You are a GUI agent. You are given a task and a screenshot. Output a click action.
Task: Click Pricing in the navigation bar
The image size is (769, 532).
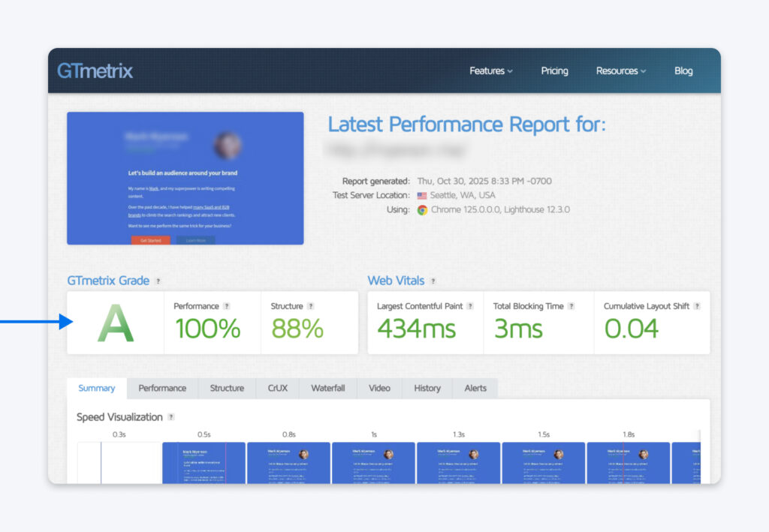coord(555,71)
